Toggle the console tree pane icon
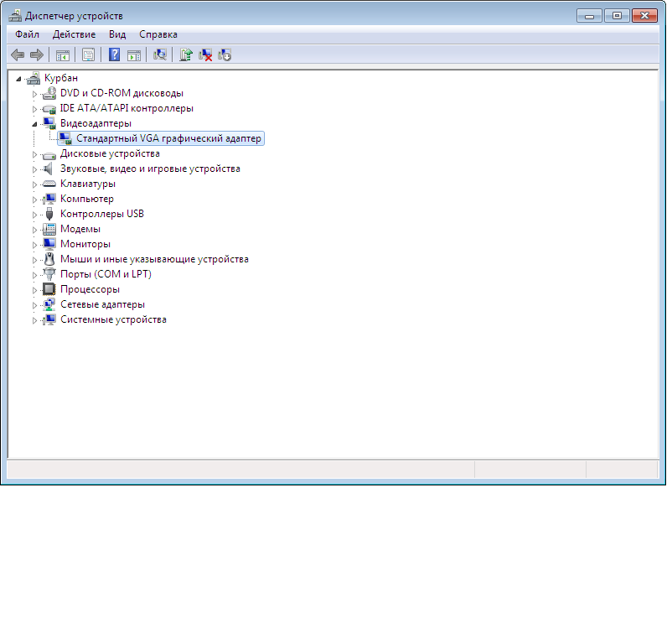 click(62, 54)
